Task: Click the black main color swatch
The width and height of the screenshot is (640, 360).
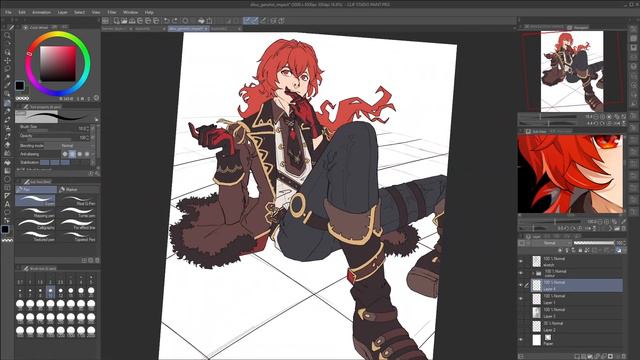Action: click(19, 85)
